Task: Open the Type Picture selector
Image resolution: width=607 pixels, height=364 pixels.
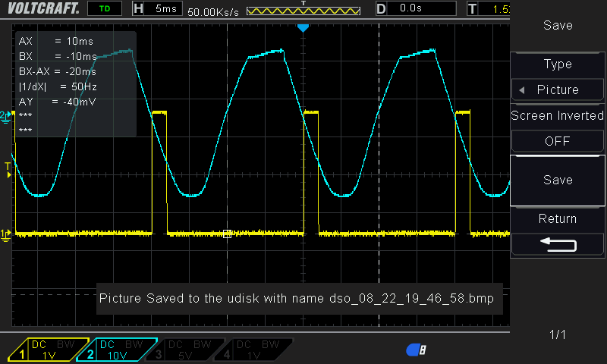Action: [558, 89]
